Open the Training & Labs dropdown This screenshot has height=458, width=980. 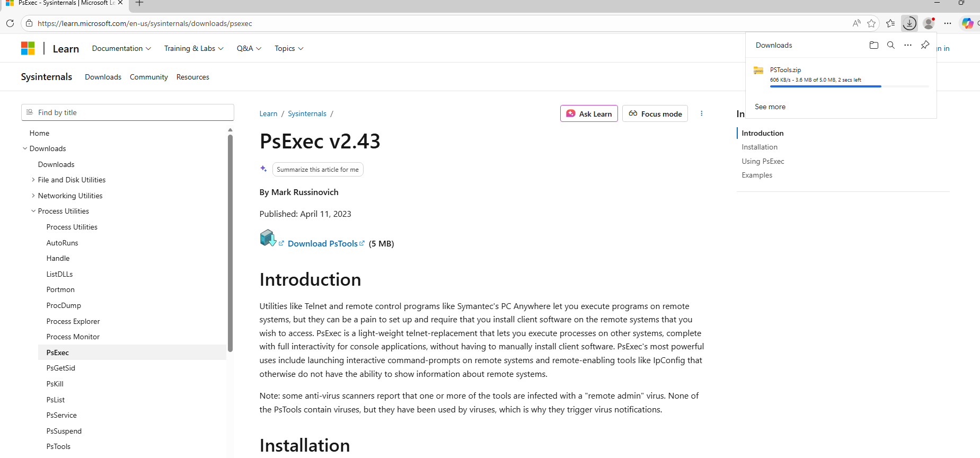[x=193, y=48]
